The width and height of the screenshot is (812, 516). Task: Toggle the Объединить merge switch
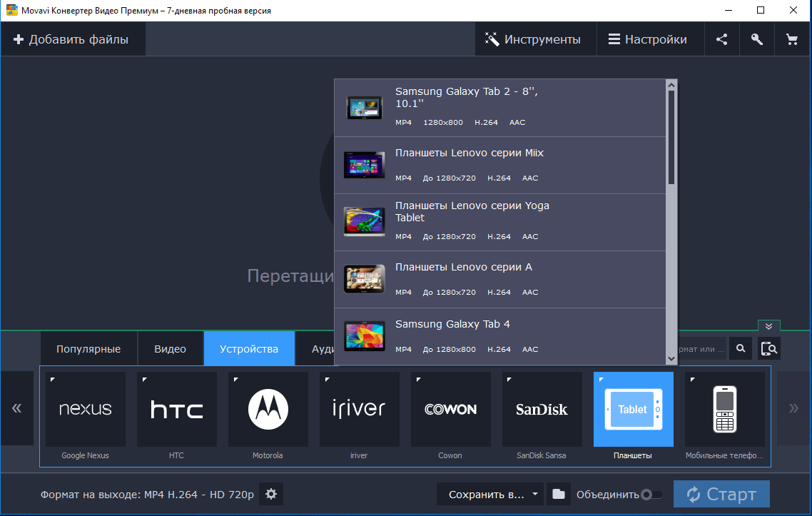651,495
